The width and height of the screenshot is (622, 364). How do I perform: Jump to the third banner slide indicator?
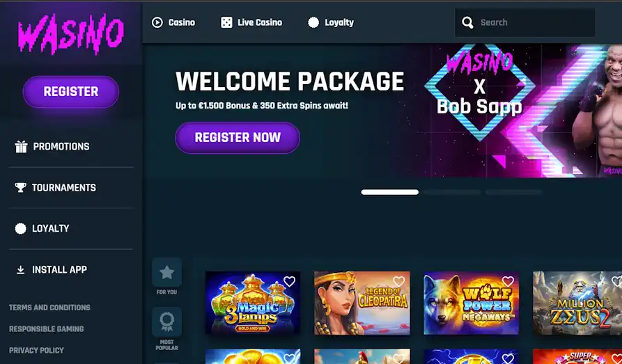point(514,192)
